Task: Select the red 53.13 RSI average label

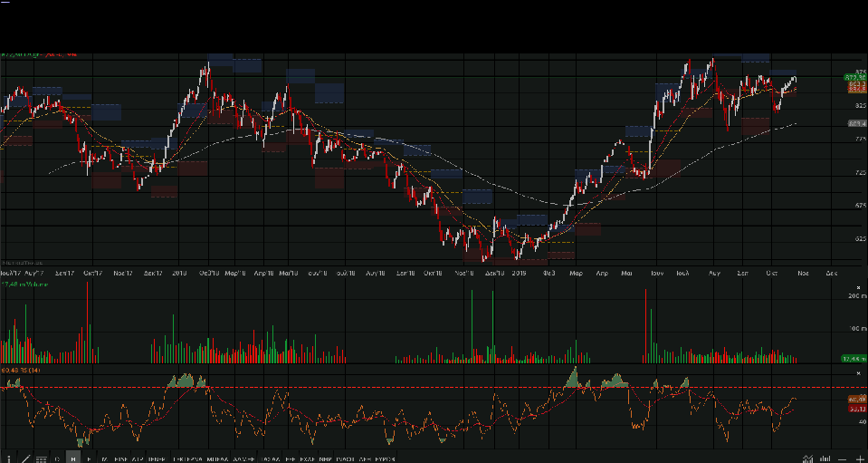Action: pos(856,409)
